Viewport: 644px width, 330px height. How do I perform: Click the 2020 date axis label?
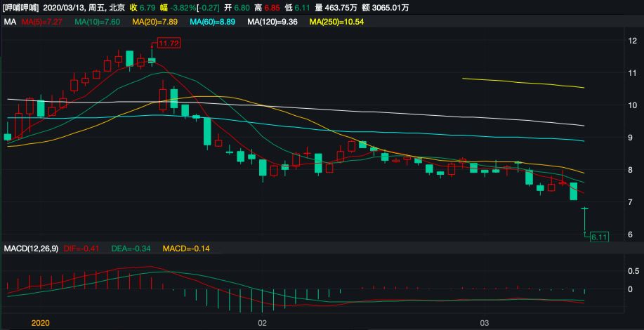pyautogui.click(x=41, y=323)
